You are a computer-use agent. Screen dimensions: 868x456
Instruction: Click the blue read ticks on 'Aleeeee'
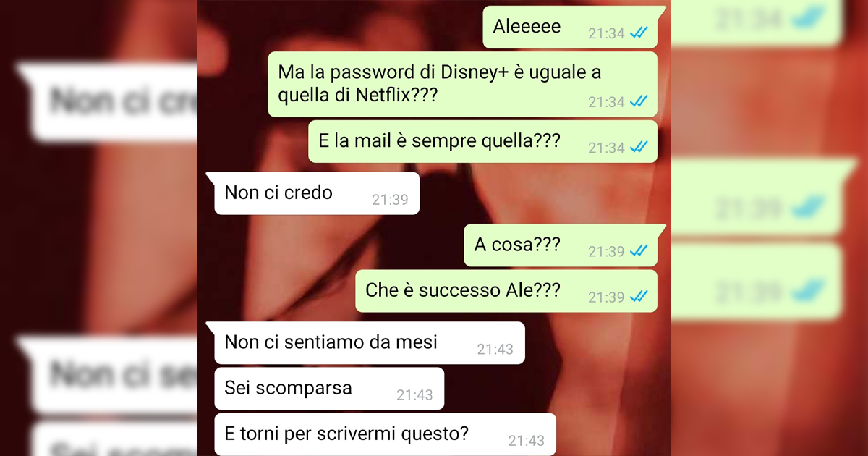(x=638, y=33)
